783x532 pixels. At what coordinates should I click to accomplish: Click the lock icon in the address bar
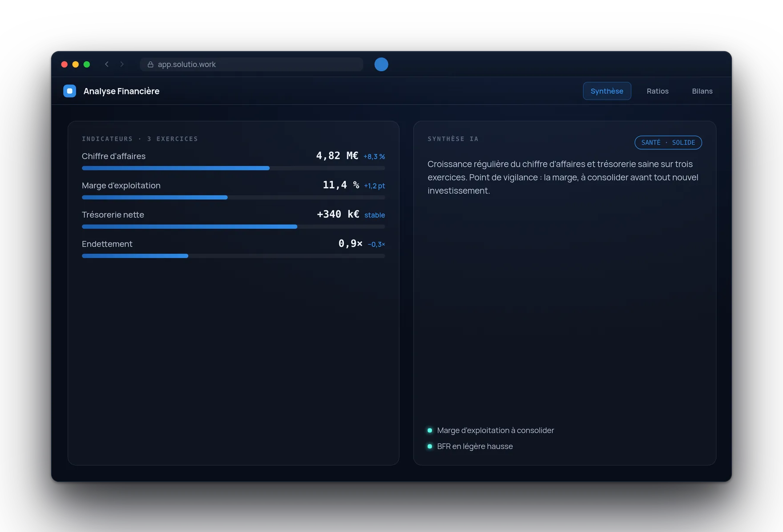pyautogui.click(x=150, y=64)
